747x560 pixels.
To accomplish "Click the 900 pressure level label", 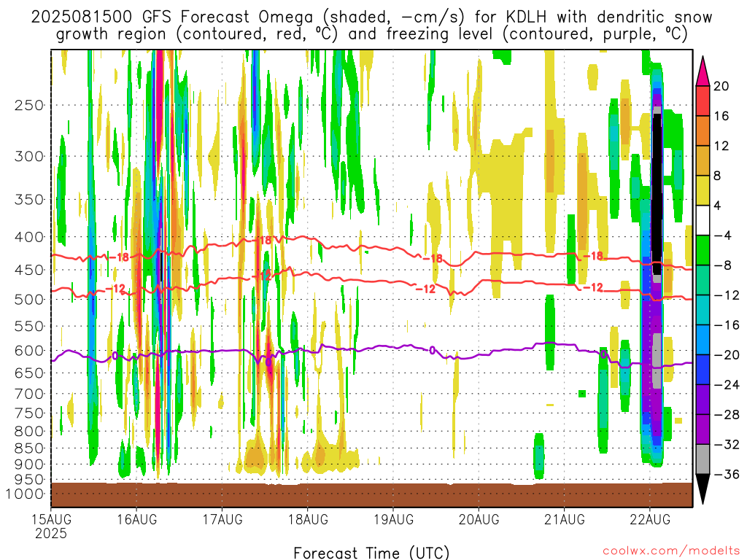I will click(29, 464).
